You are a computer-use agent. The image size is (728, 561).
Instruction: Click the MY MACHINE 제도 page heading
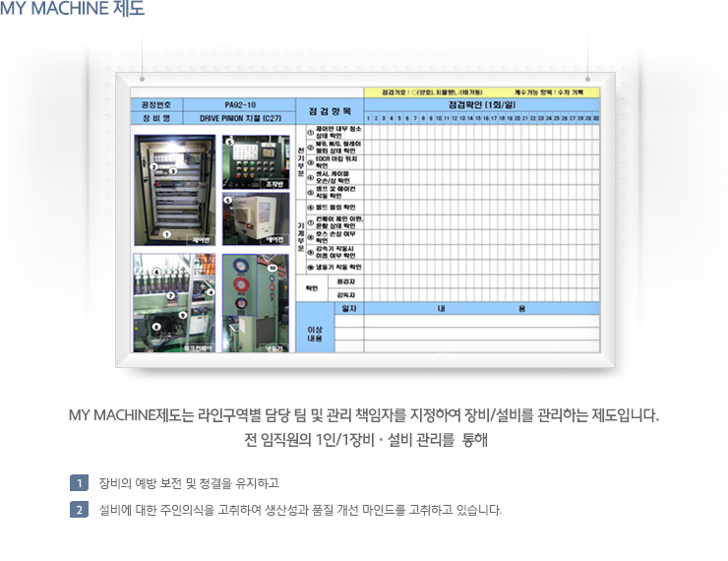point(72,8)
